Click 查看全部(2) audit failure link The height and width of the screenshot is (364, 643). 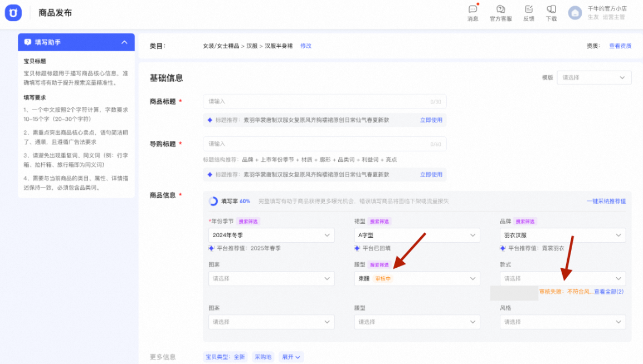(608, 292)
